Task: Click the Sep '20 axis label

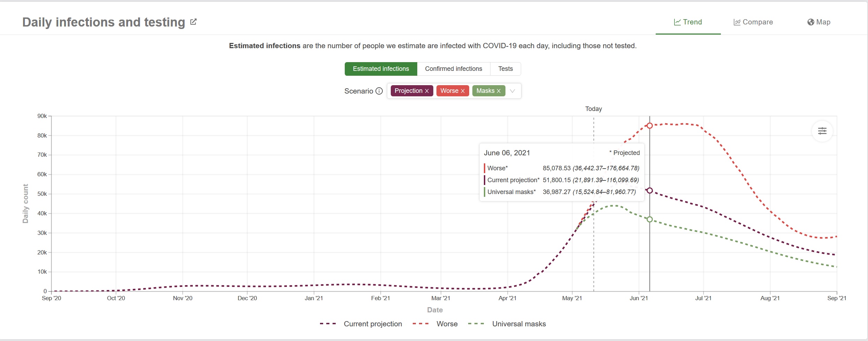Action: (52, 298)
